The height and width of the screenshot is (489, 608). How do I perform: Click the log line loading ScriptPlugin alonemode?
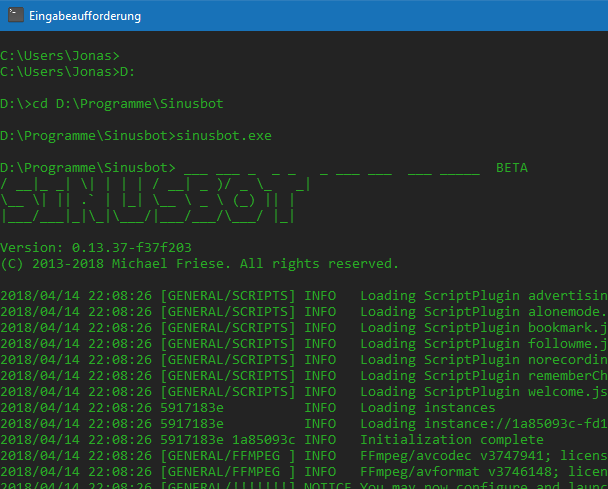pyautogui.click(x=304, y=312)
